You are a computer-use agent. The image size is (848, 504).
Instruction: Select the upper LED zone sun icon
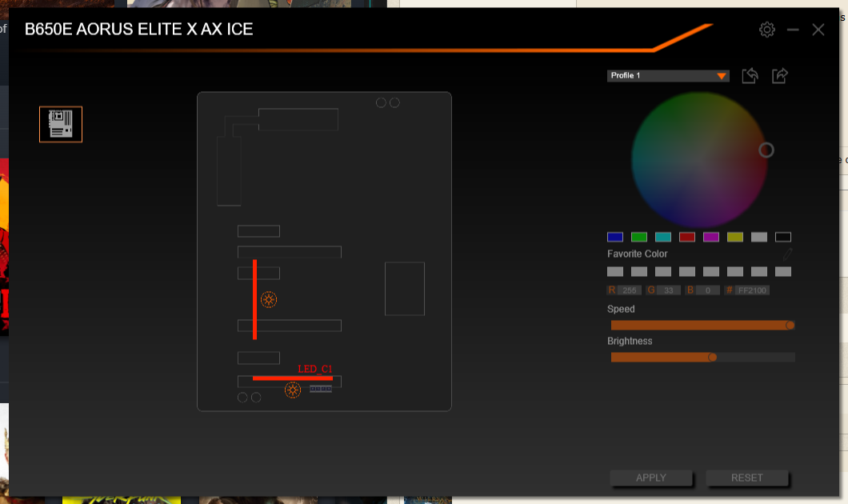(269, 299)
